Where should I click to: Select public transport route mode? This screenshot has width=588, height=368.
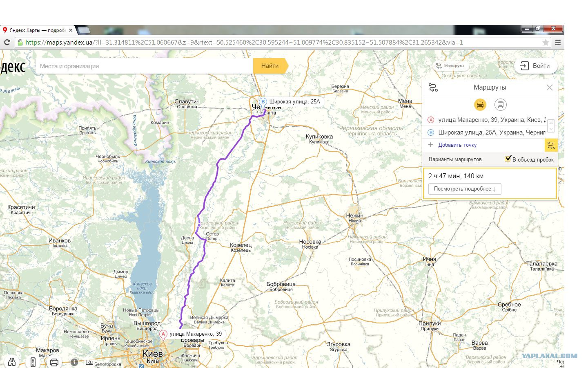pyautogui.click(x=501, y=105)
